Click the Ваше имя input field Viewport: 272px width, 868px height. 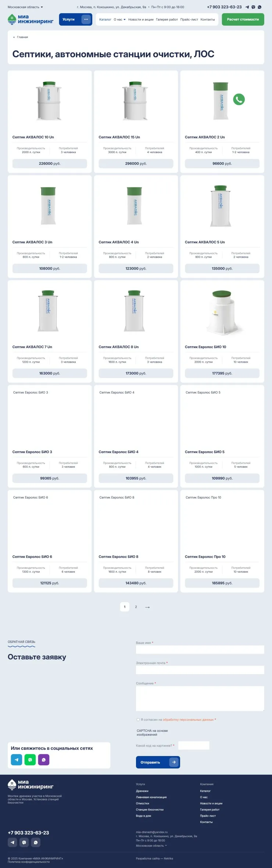point(200,650)
